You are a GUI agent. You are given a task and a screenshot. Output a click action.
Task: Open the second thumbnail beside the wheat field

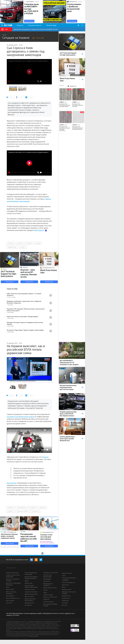(x=22, y=88)
